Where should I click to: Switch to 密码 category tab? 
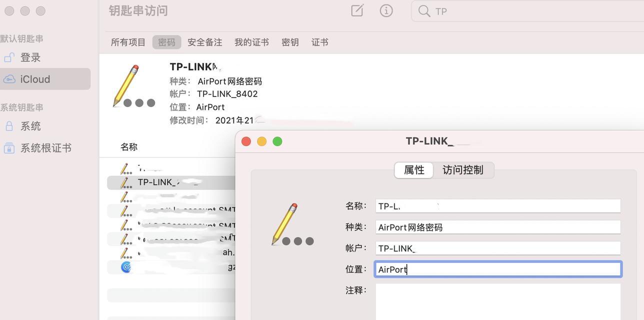pos(166,42)
